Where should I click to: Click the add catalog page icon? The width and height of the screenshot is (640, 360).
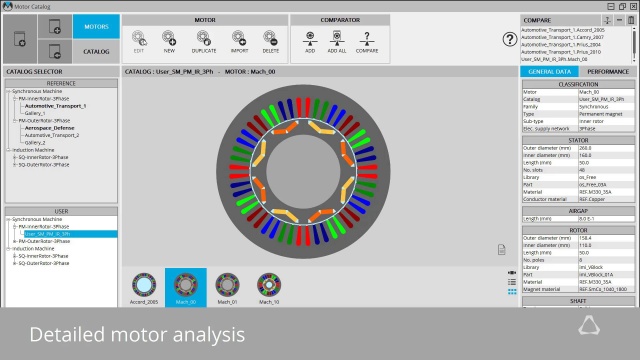[55, 27]
